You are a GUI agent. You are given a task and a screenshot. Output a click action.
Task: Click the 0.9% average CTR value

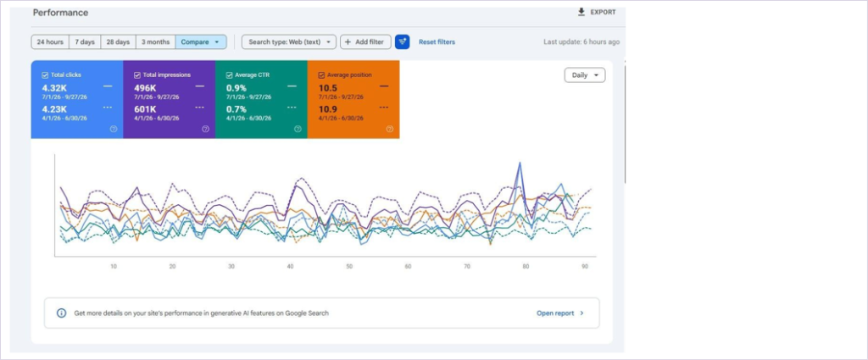click(x=236, y=87)
